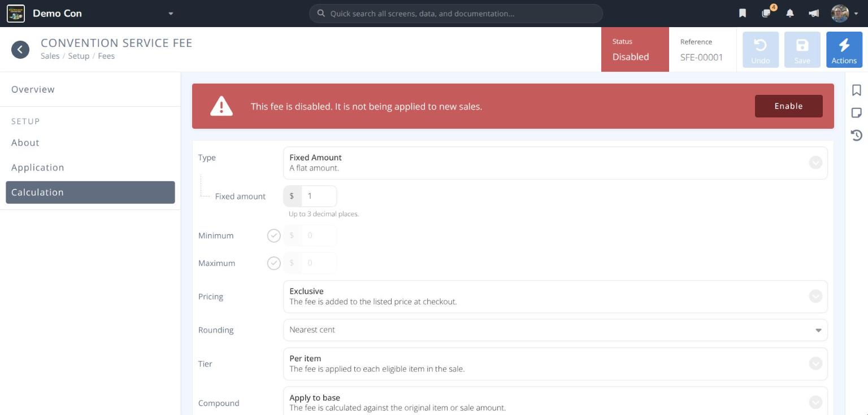This screenshot has width=868, height=415.
Task: Open the right sidebar notes icon
Action: (857, 113)
